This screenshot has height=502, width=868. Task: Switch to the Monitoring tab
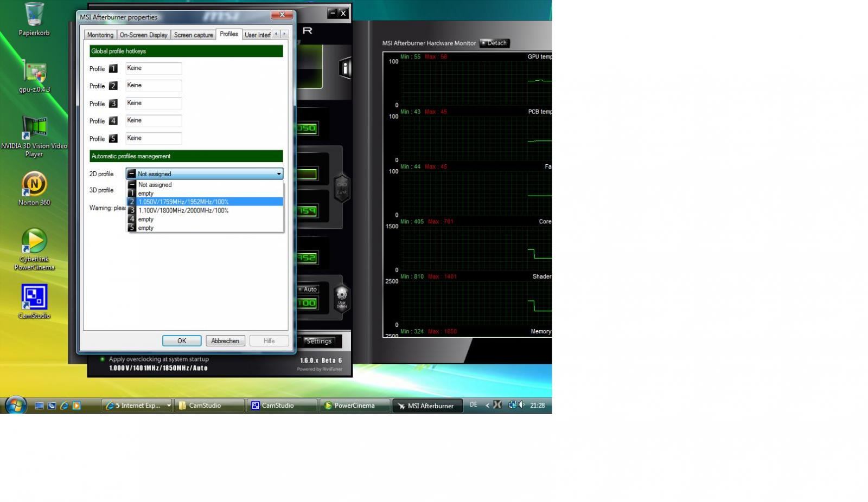[x=100, y=35]
